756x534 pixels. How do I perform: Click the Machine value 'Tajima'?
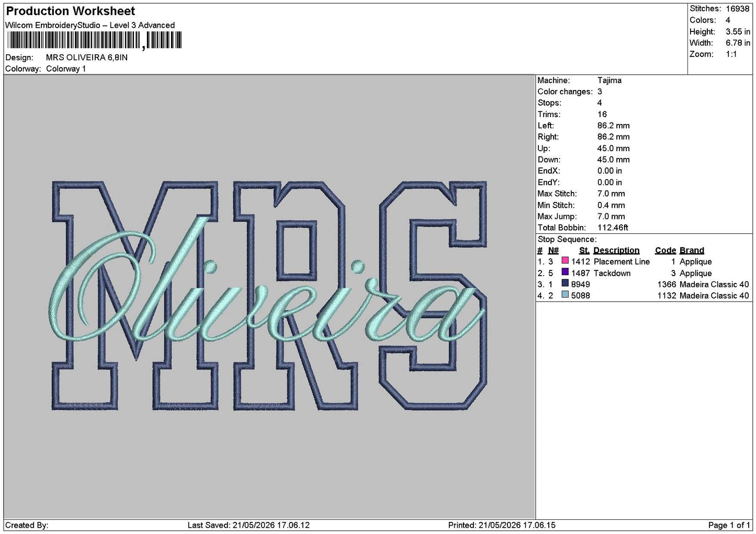pyautogui.click(x=610, y=81)
